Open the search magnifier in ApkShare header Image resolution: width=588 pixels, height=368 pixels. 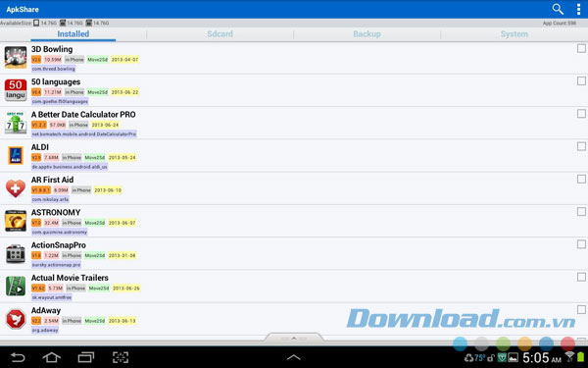click(558, 9)
